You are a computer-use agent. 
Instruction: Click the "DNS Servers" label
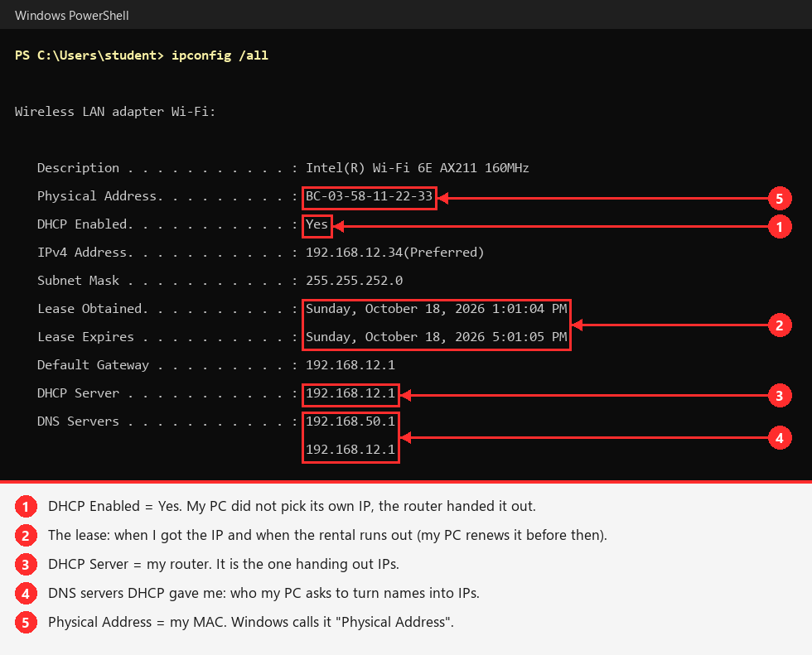click(78, 421)
